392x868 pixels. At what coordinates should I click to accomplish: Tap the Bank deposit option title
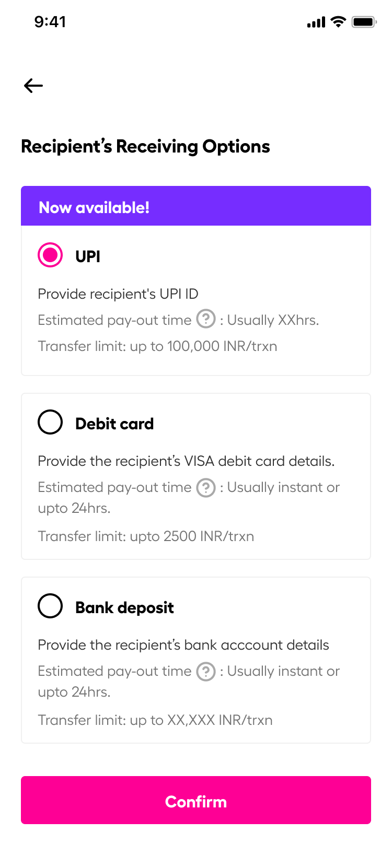click(x=124, y=607)
